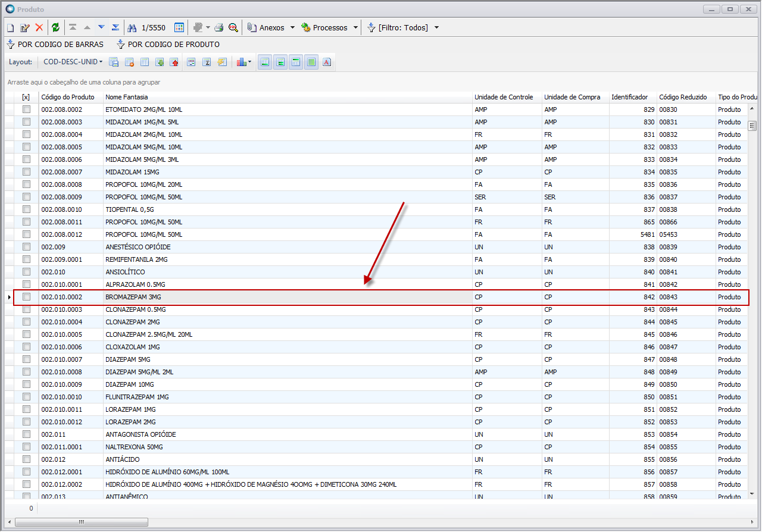Click the grid view icon beside 1/5550

(179, 27)
